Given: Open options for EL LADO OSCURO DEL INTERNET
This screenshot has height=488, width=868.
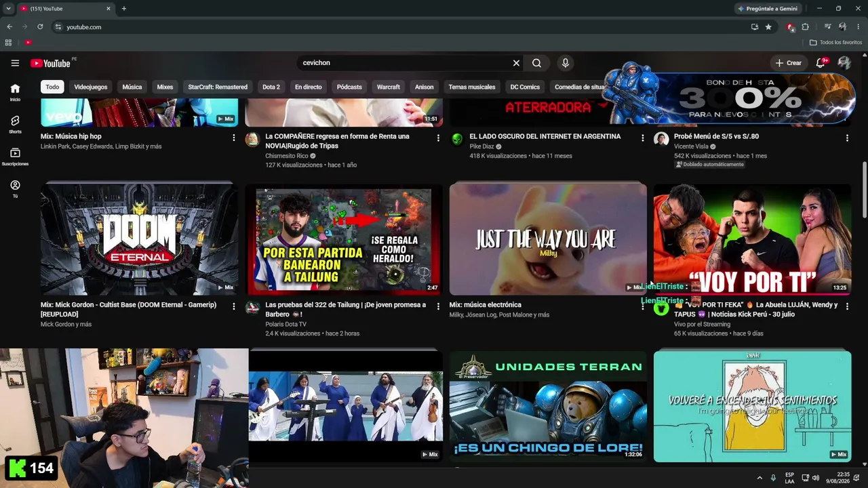Looking at the screenshot, I should (643, 138).
